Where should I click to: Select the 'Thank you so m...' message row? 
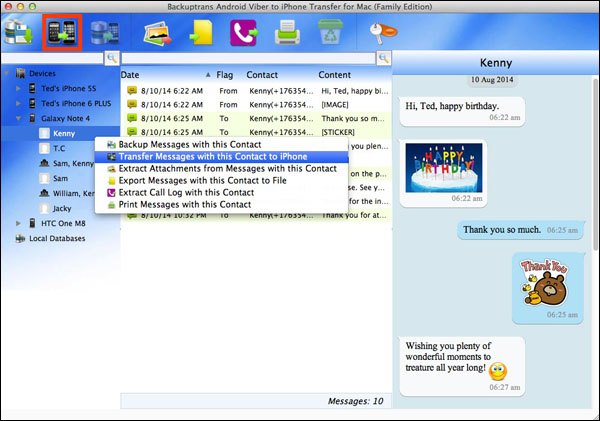[256, 118]
